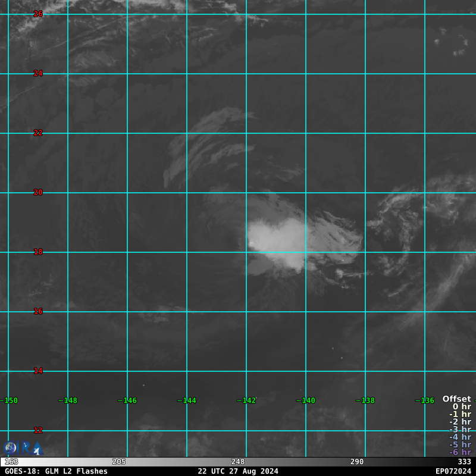Select the -1 hr offset legend entry
The height and width of the screenshot is (476, 476).
[460, 415]
